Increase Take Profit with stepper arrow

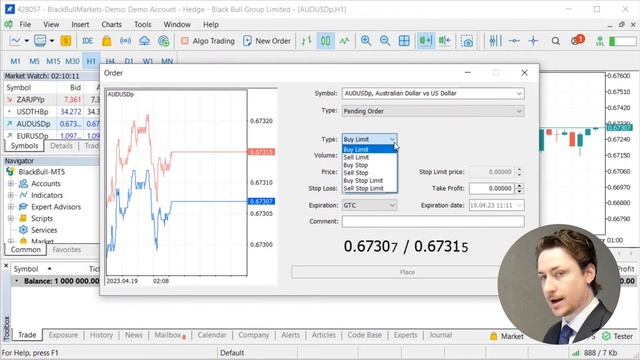click(519, 186)
